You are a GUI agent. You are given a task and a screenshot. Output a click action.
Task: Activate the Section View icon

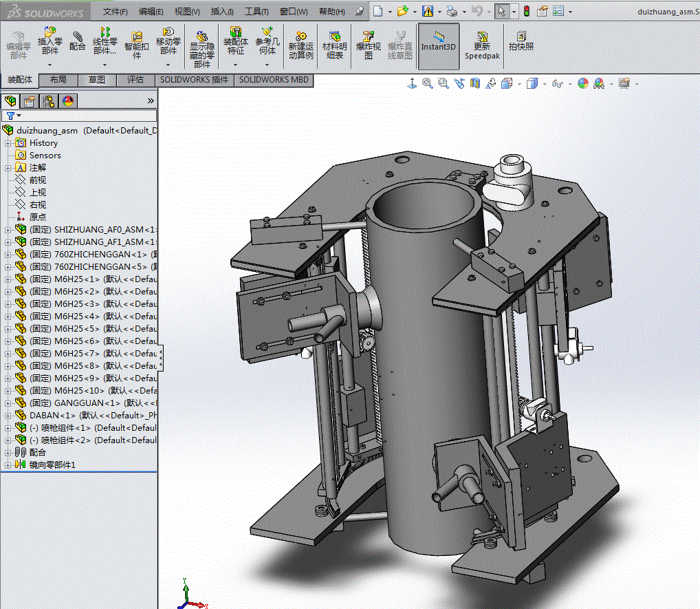point(474,83)
